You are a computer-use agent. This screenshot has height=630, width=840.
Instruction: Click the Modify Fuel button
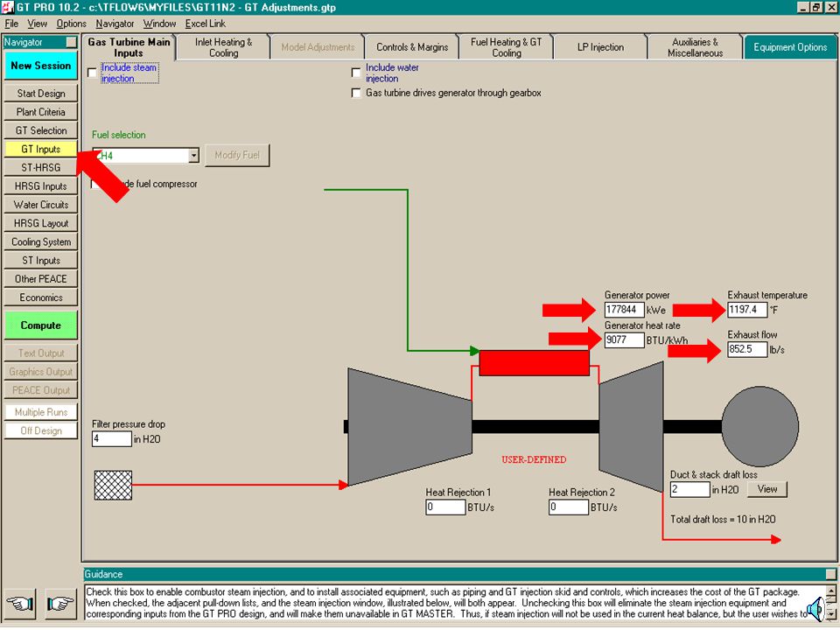(x=237, y=156)
